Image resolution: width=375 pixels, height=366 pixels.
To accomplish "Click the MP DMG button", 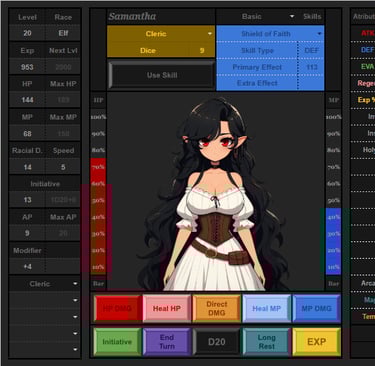I will pos(316,308).
